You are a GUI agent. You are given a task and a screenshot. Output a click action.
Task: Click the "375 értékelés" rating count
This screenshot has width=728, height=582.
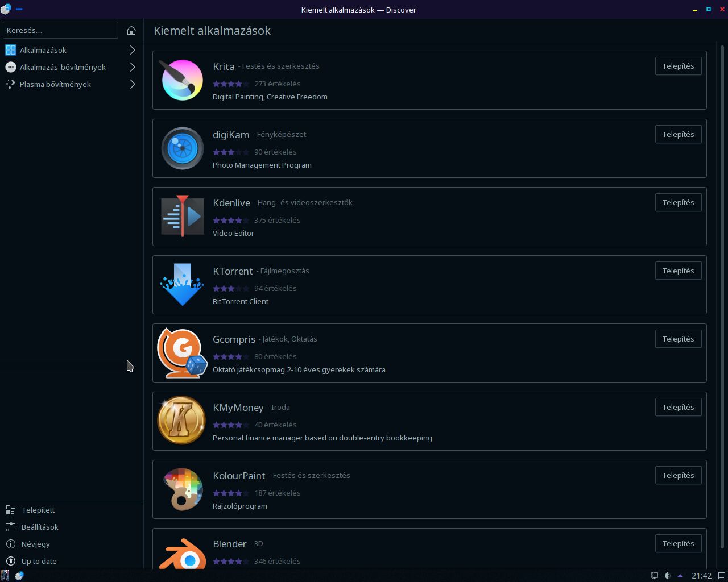pyautogui.click(x=278, y=220)
